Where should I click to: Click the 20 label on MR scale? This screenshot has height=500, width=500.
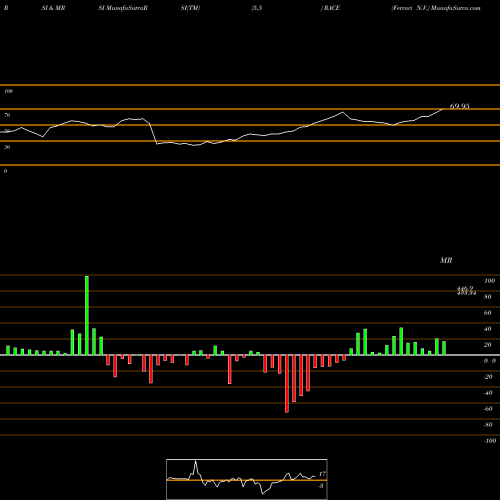tap(488, 345)
